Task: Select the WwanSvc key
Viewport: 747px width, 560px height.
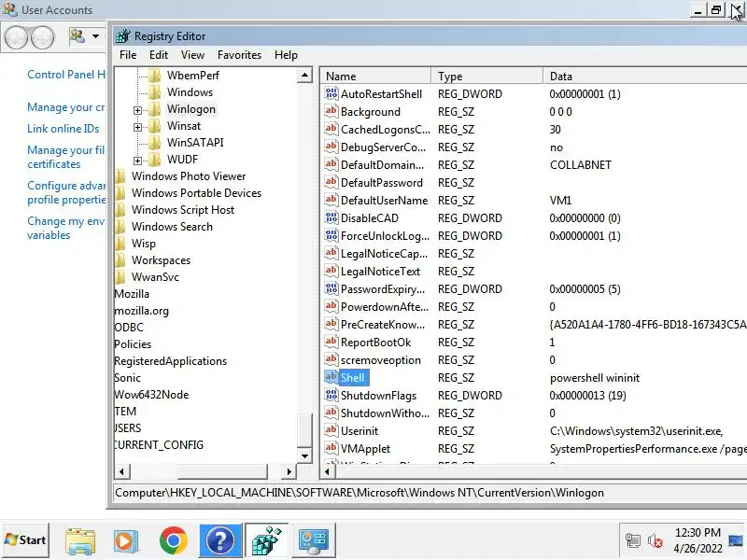Action: [x=155, y=277]
